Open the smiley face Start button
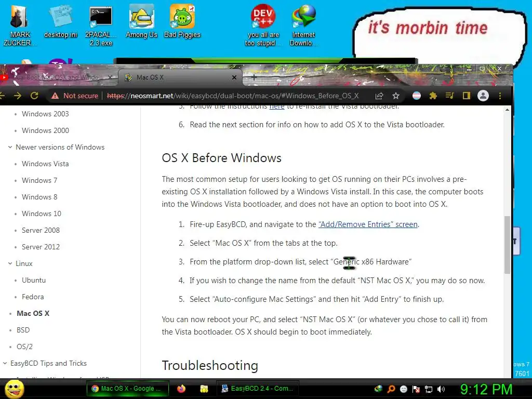The height and width of the screenshot is (399, 532). (x=14, y=389)
